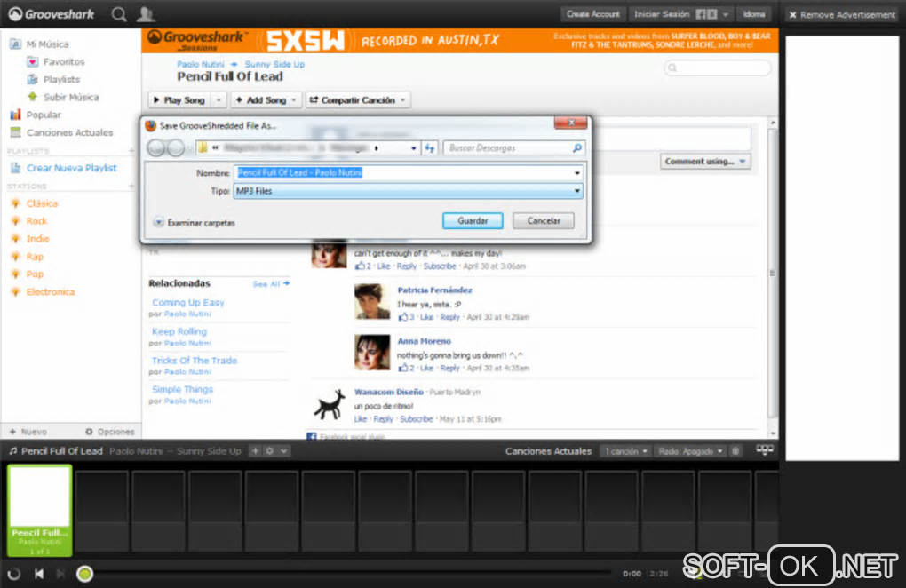
Task: Open the Tipo file type combo box
Action: coord(408,191)
